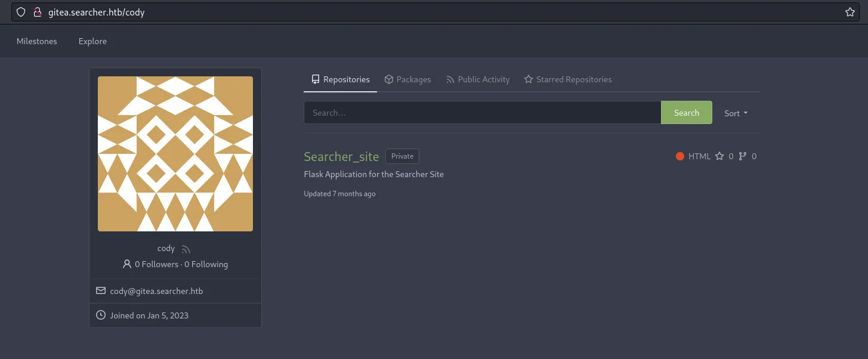
Task: Click the shield tracking protection icon
Action: [21, 12]
